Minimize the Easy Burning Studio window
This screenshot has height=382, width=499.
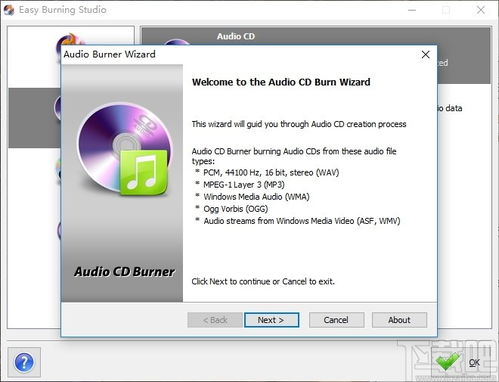tap(412, 10)
